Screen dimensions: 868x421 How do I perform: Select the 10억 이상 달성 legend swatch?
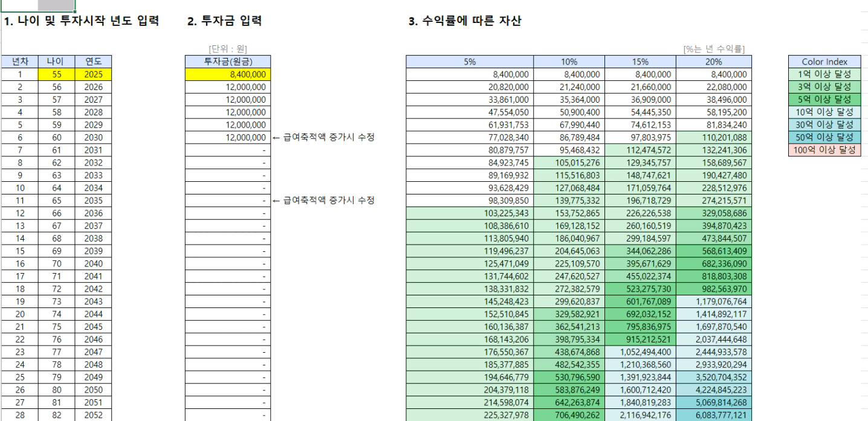tap(824, 112)
